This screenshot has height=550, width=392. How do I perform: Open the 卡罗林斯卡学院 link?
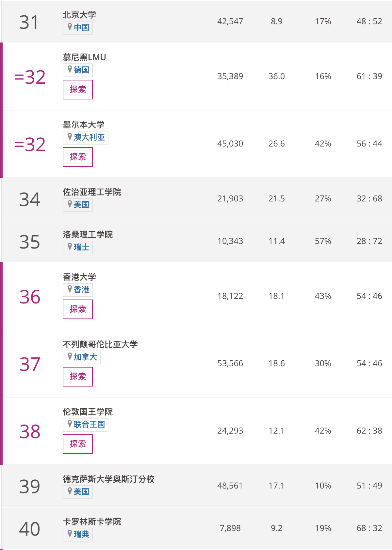(x=92, y=522)
